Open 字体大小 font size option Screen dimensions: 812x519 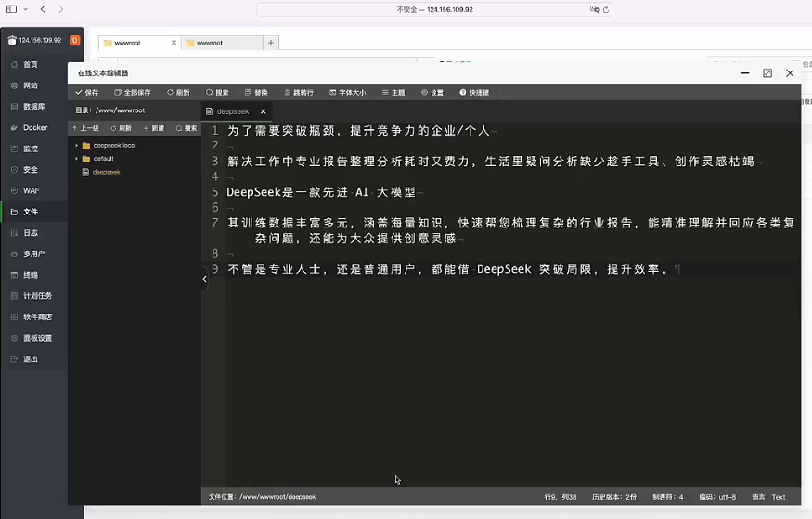(x=347, y=92)
